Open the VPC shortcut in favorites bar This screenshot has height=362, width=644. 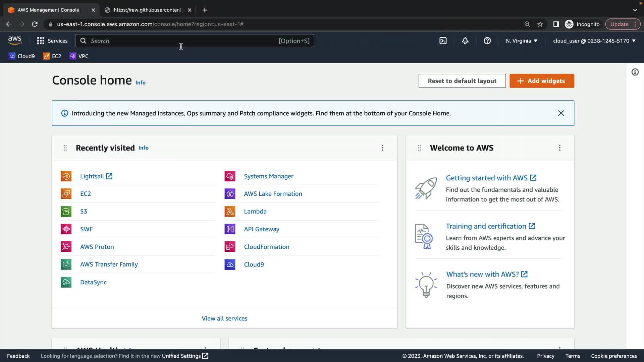click(x=79, y=56)
